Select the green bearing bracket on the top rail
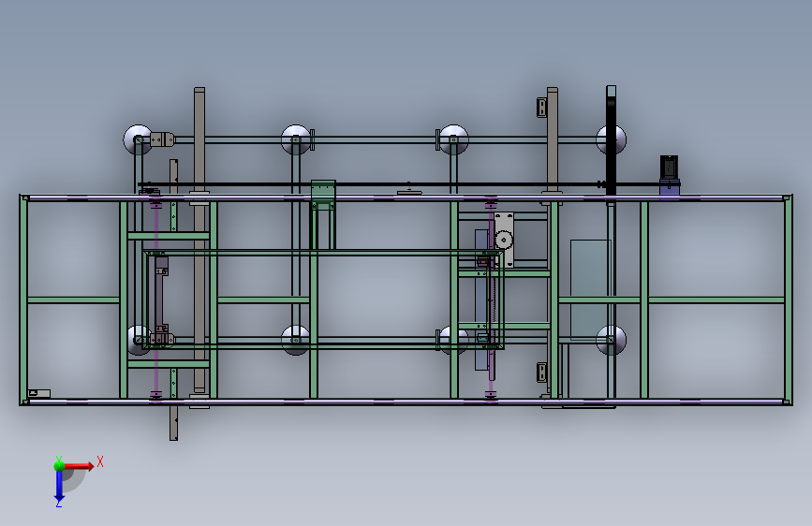The width and height of the screenshot is (812, 526). 323,195
